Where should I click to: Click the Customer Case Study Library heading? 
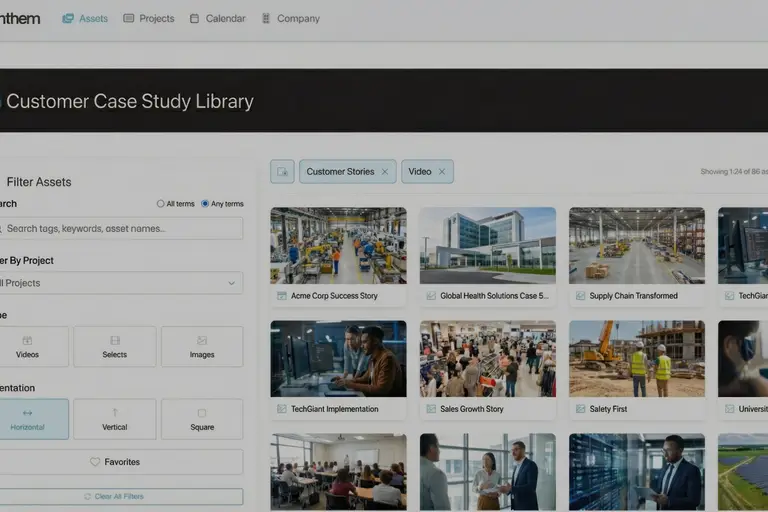click(x=130, y=101)
